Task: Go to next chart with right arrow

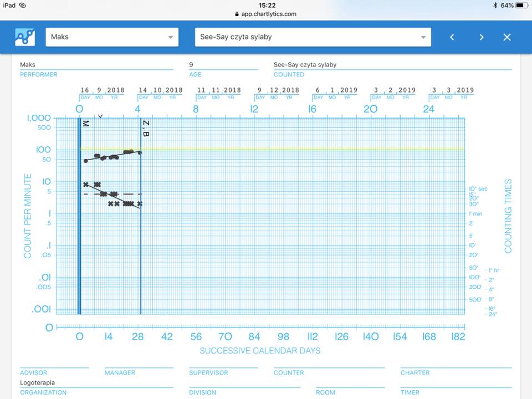Action: pos(481,37)
